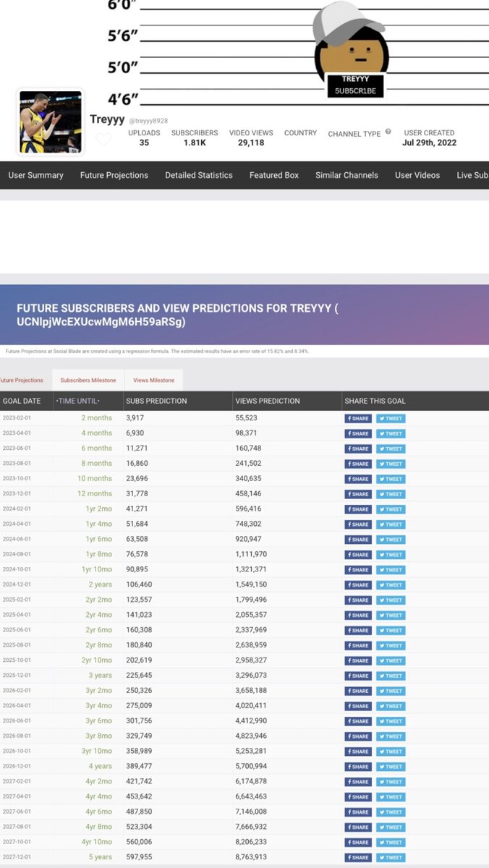Click the Channel Type help question icon
Viewport: 489px width, 868px height.
pos(388,132)
